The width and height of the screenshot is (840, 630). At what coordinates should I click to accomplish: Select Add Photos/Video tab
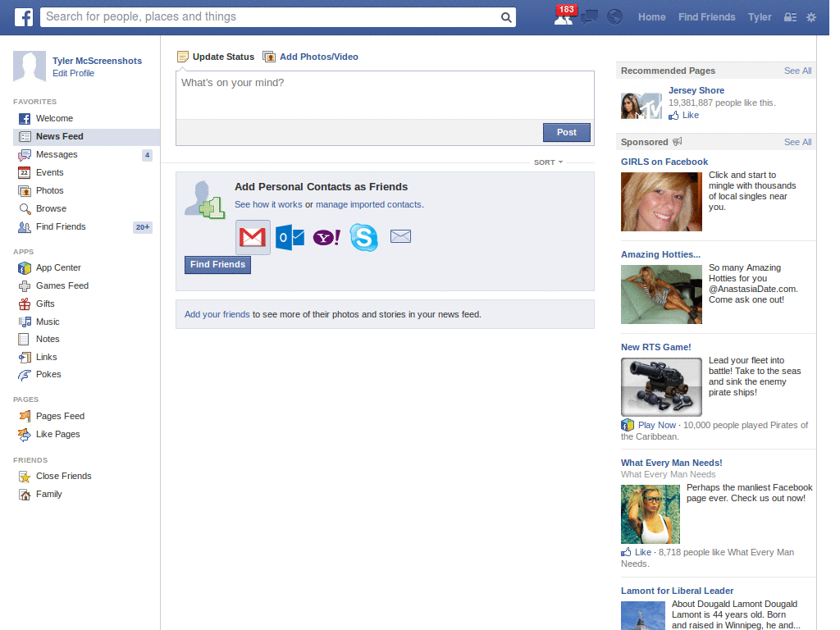310,57
